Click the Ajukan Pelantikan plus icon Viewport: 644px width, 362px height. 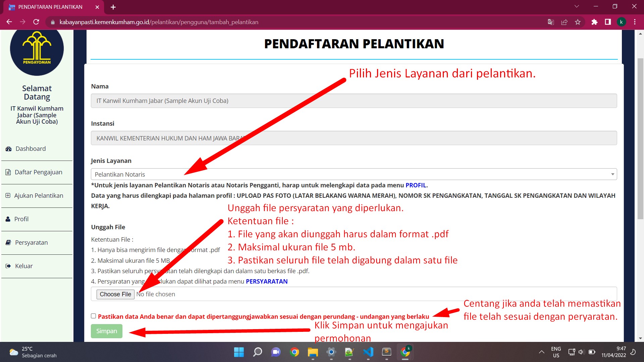pos(8,195)
